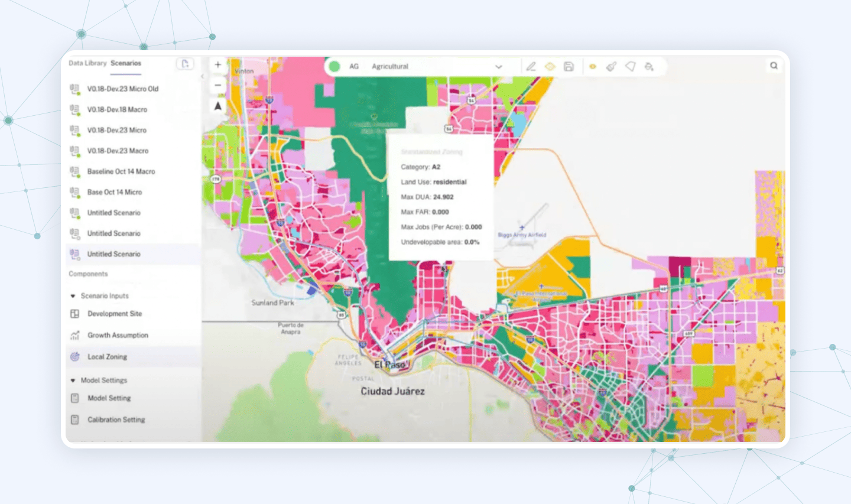Select the polygon tag tool

(631, 67)
